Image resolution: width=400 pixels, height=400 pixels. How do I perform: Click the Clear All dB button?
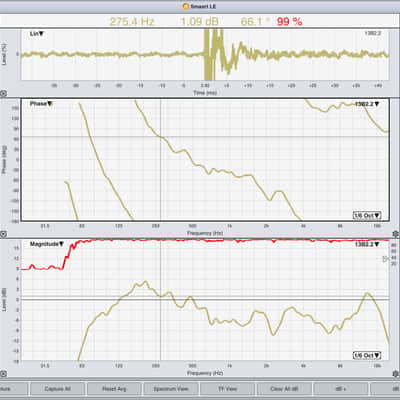point(284,389)
